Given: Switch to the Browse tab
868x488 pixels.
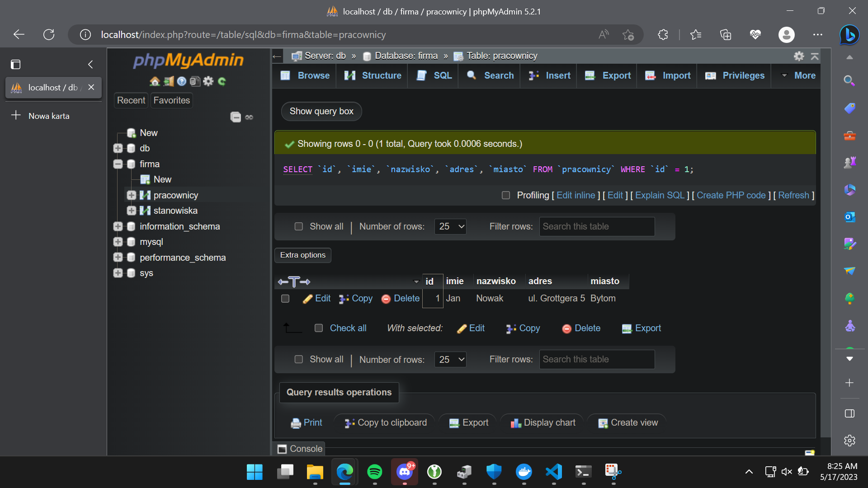Looking at the screenshot, I should [x=305, y=75].
